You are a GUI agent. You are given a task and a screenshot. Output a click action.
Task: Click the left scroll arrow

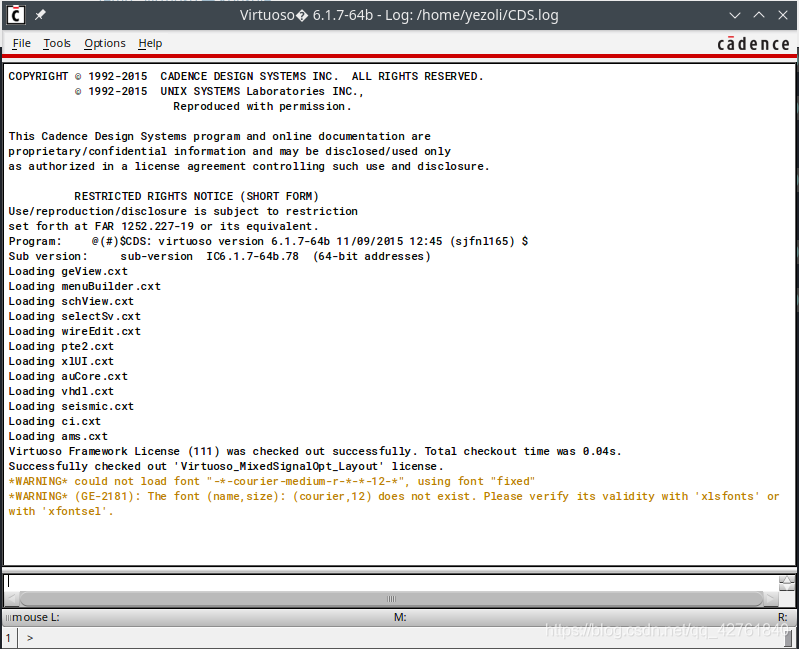click(12, 599)
